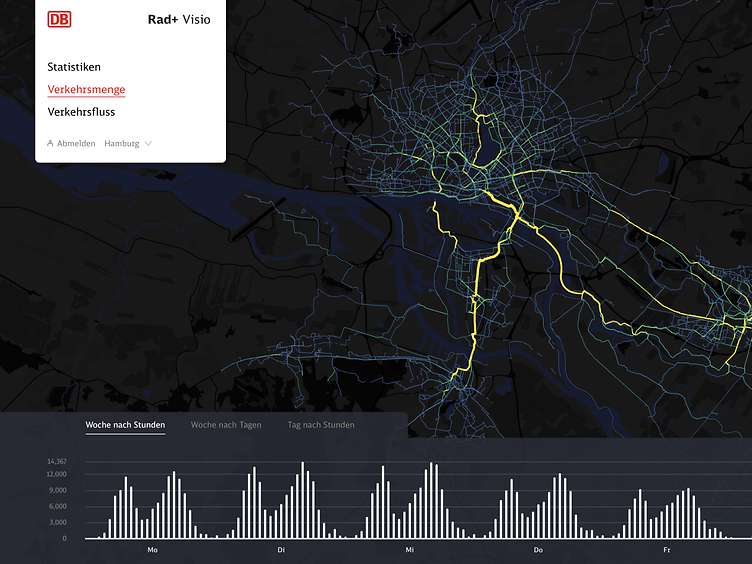
Task: Open the Tag nach Stunden tab
Action: [x=321, y=425]
